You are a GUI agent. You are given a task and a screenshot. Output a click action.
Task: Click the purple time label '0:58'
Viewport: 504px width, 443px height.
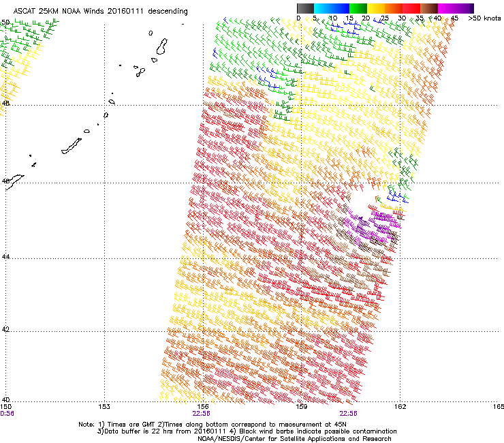(7, 414)
